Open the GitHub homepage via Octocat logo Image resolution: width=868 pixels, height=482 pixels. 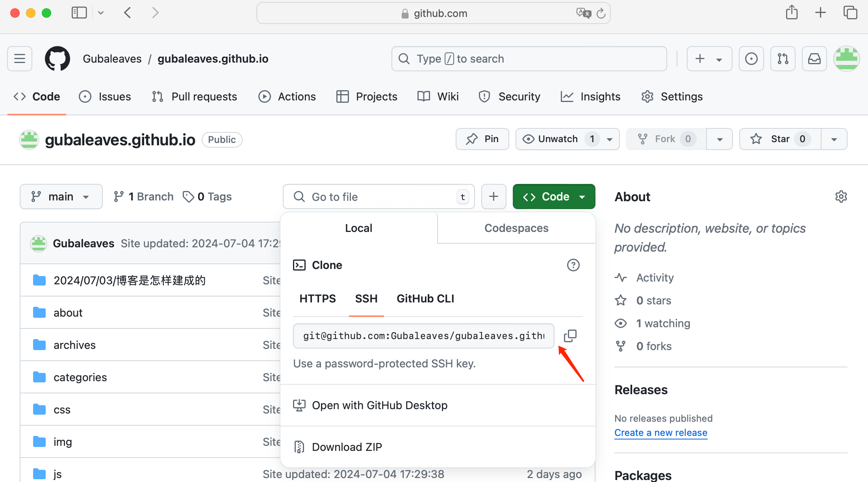point(57,59)
